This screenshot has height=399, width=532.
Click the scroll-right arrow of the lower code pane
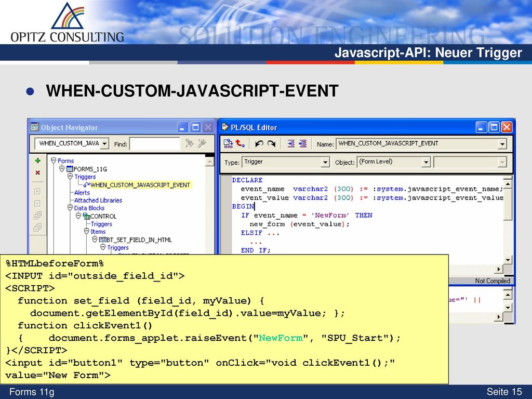[498, 317]
